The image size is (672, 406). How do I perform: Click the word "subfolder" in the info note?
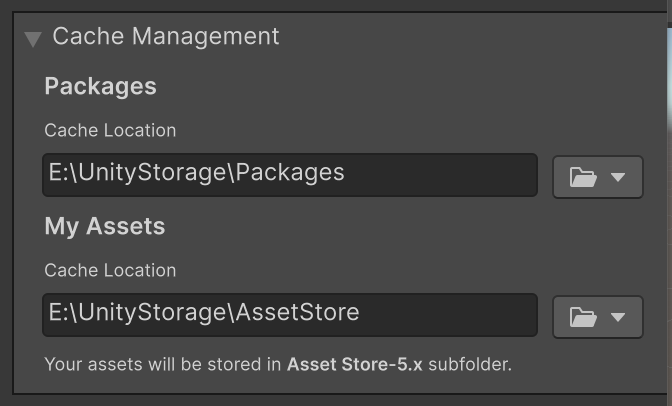point(469,364)
